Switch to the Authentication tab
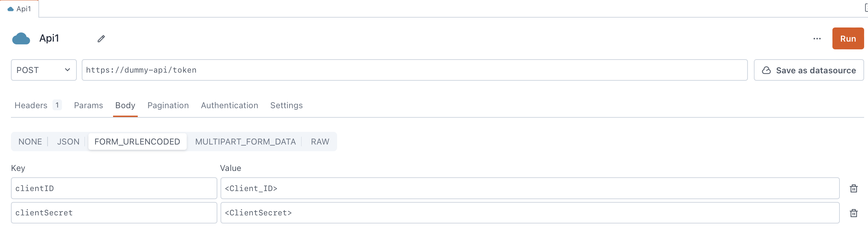Image resolution: width=868 pixels, height=227 pixels. 229,105
